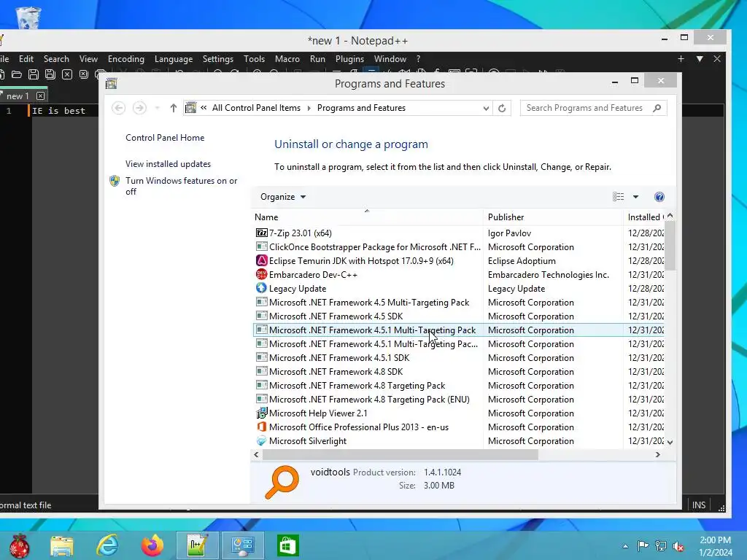The height and width of the screenshot is (560, 747).
Task: Click the All Control Panel Items breadcrumb
Action: click(256, 108)
